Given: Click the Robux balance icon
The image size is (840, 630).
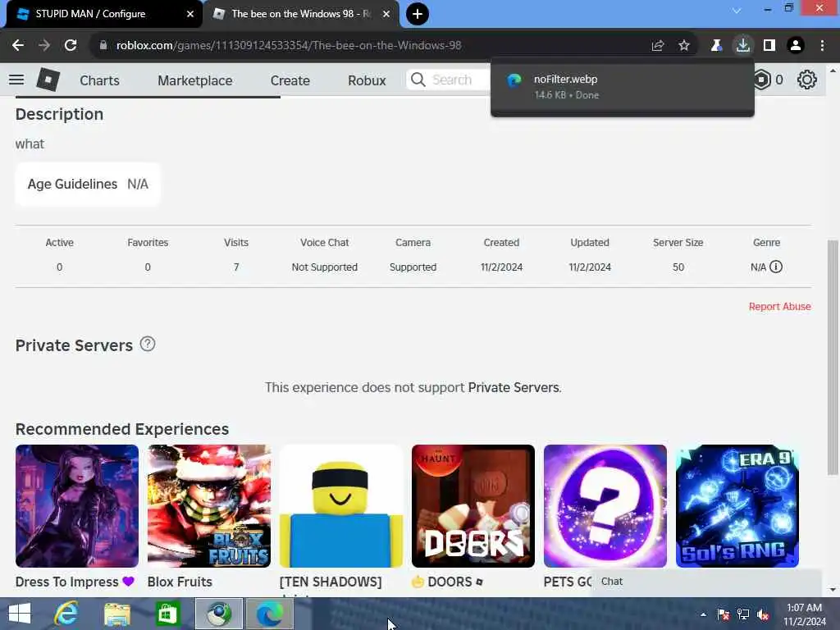Looking at the screenshot, I should coord(762,80).
